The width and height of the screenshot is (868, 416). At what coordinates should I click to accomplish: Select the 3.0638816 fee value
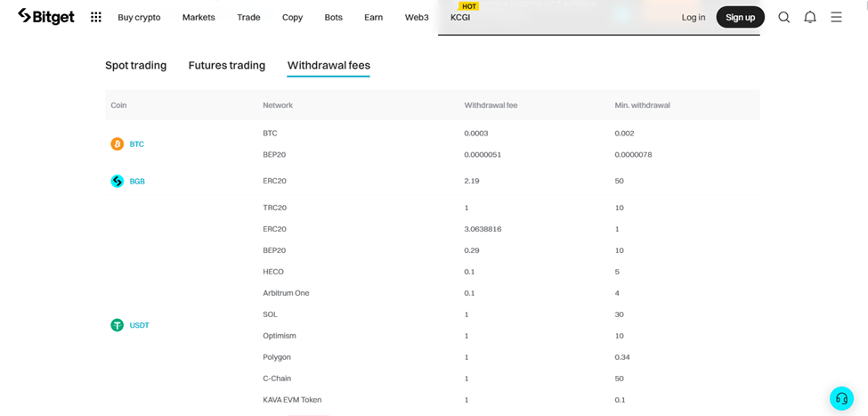coord(483,229)
